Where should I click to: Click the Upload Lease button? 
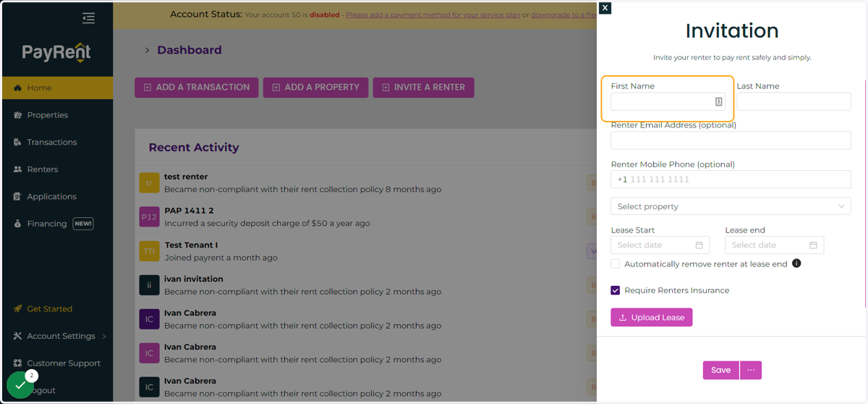[652, 317]
